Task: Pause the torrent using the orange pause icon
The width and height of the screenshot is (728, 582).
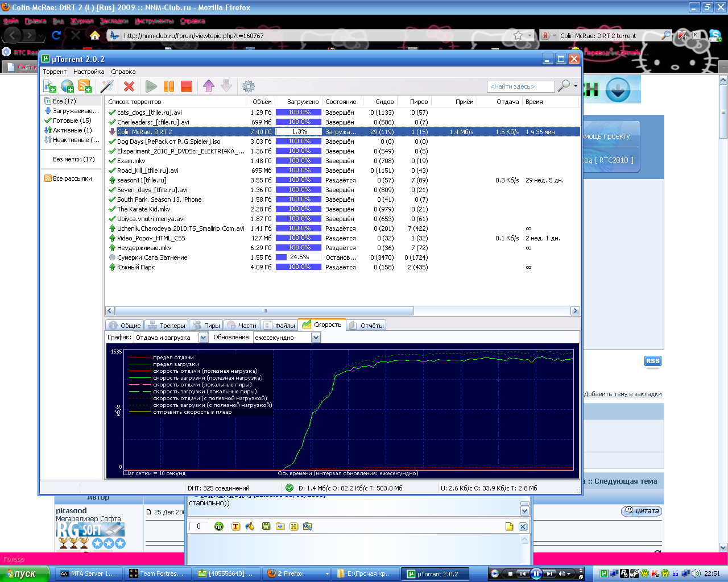Action: tap(169, 86)
